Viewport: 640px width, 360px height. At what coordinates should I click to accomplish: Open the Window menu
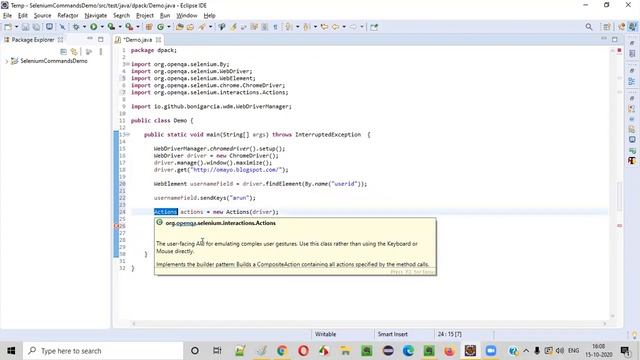click(x=187, y=16)
